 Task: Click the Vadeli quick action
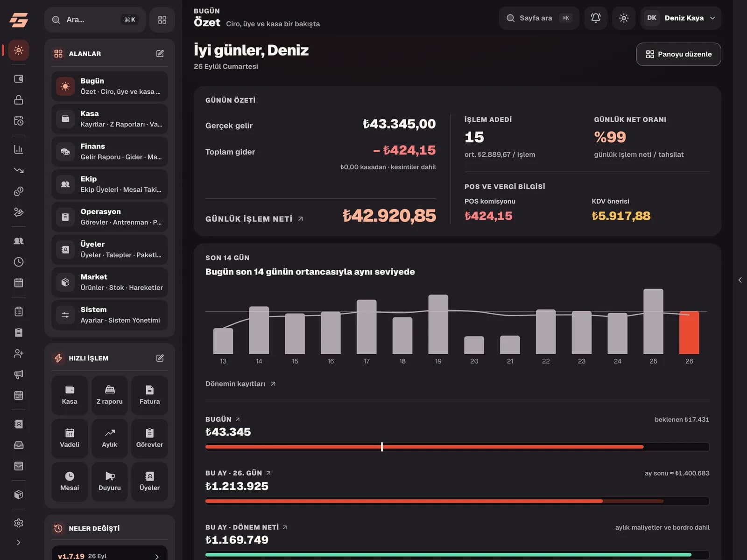click(x=70, y=438)
